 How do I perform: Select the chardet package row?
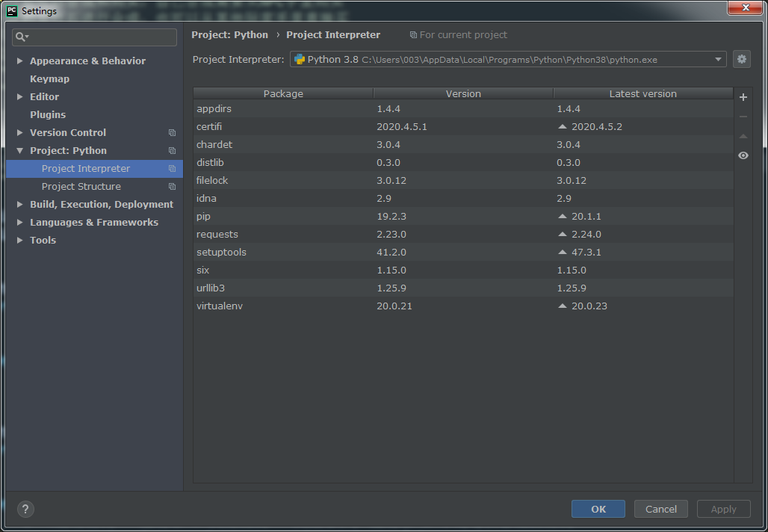[463, 144]
